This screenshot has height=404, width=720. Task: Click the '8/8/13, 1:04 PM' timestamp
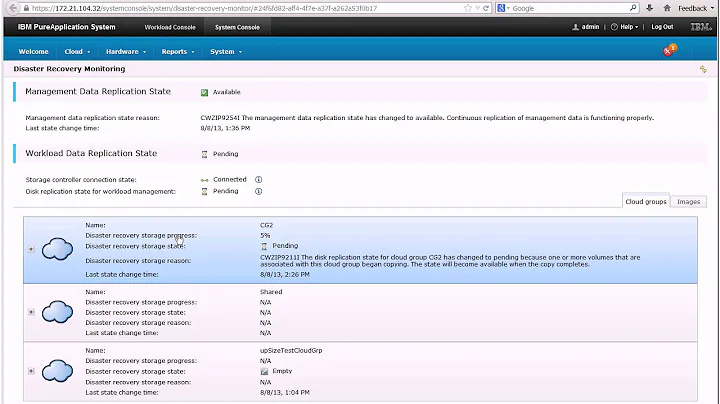pyautogui.click(x=285, y=393)
